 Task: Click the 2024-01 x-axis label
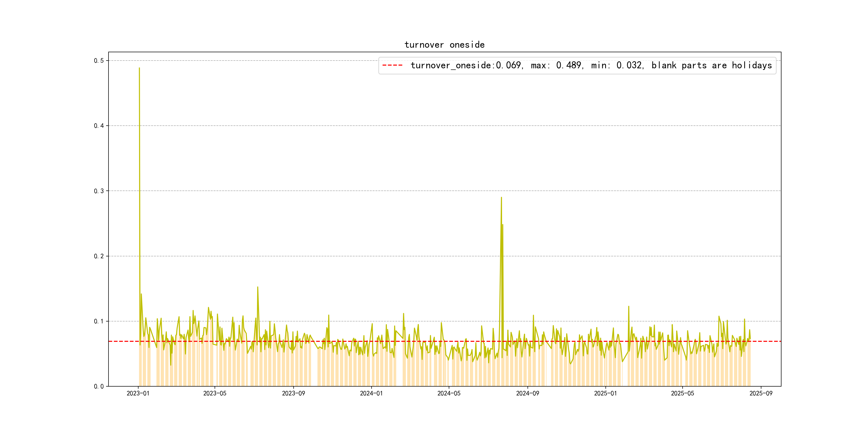[x=371, y=393]
